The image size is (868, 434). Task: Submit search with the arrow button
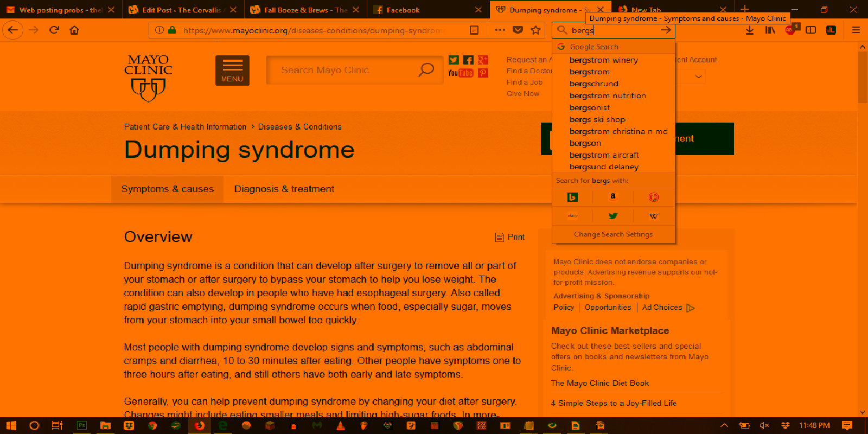coord(666,30)
